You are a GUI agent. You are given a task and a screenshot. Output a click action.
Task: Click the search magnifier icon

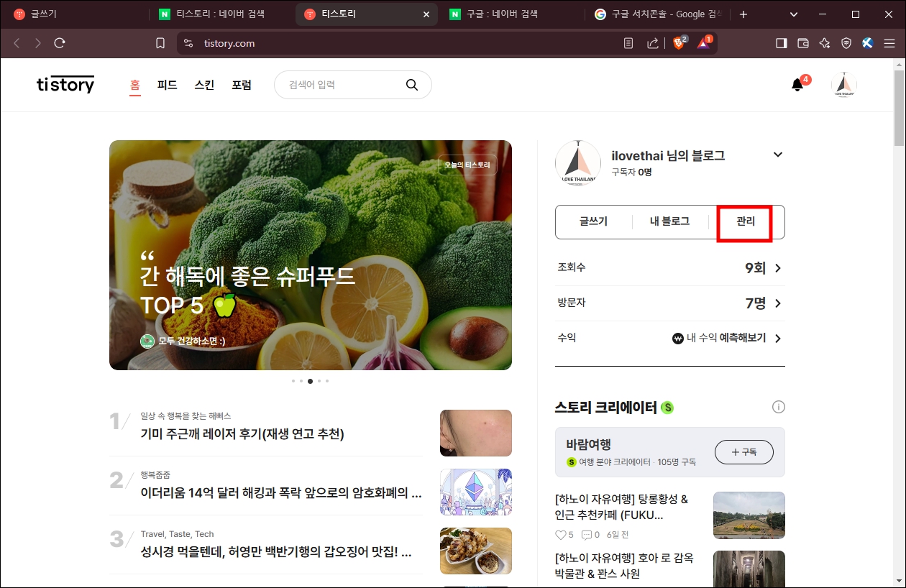pos(412,85)
